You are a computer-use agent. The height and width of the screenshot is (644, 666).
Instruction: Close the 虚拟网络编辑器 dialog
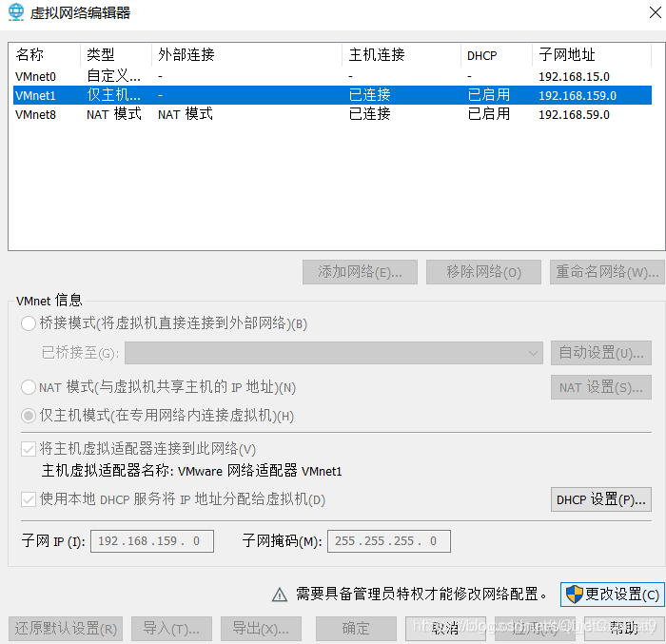(655, 12)
